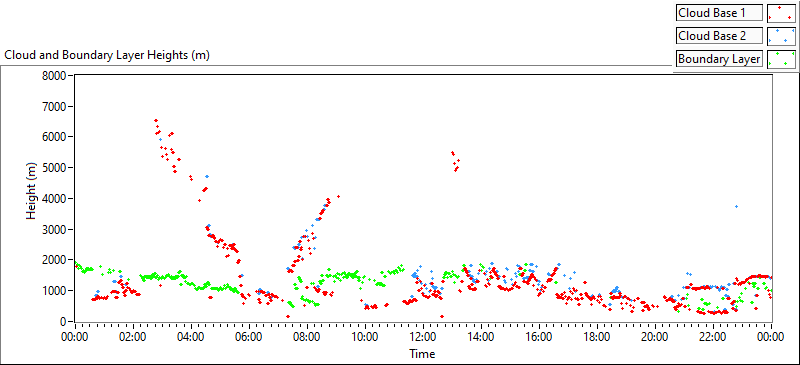Click the 16:00 time axis label
The width and height of the screenshot is (800, 365).
539,336
